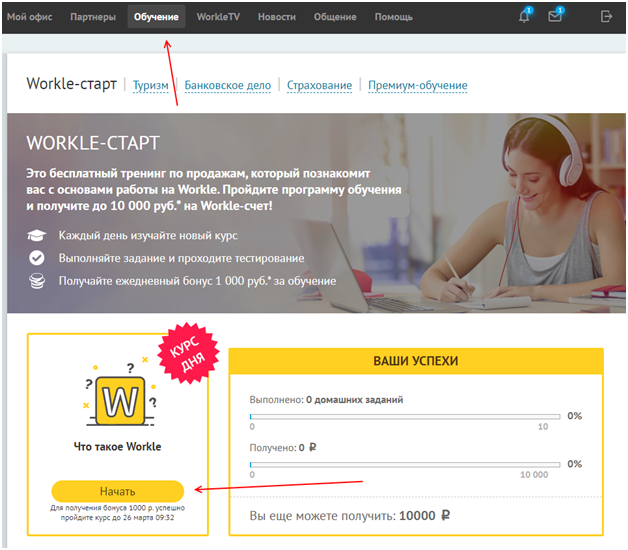This screenshot has width=628, height=550.
Task: Click the homework progress bar
Action: (x=405, y=417)
